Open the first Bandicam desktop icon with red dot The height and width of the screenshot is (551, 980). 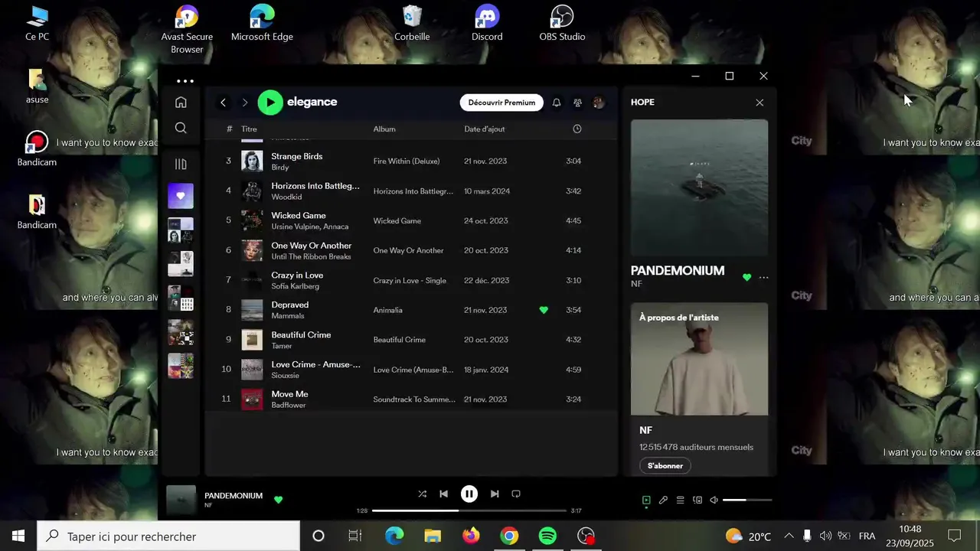click(x=37, y=148)
